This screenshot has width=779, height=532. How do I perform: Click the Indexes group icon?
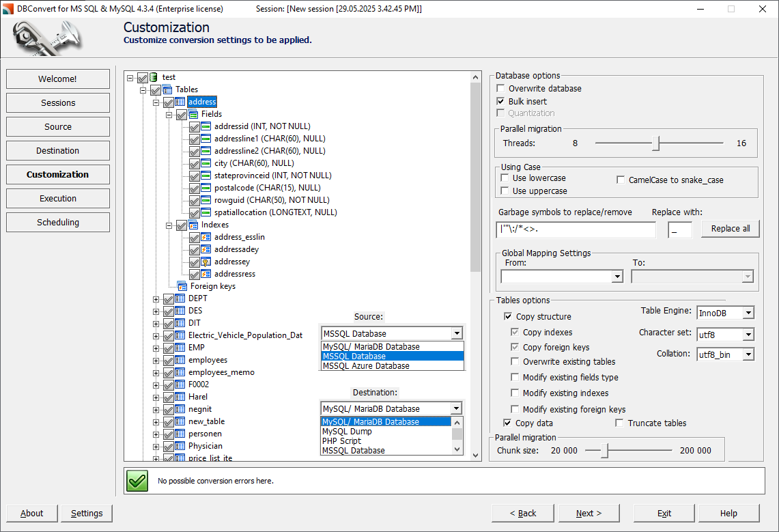pos(193,225)
